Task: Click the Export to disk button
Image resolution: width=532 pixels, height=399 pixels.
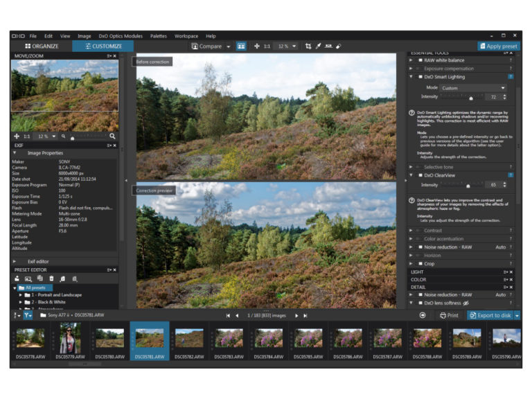Action: coord(490,316)
